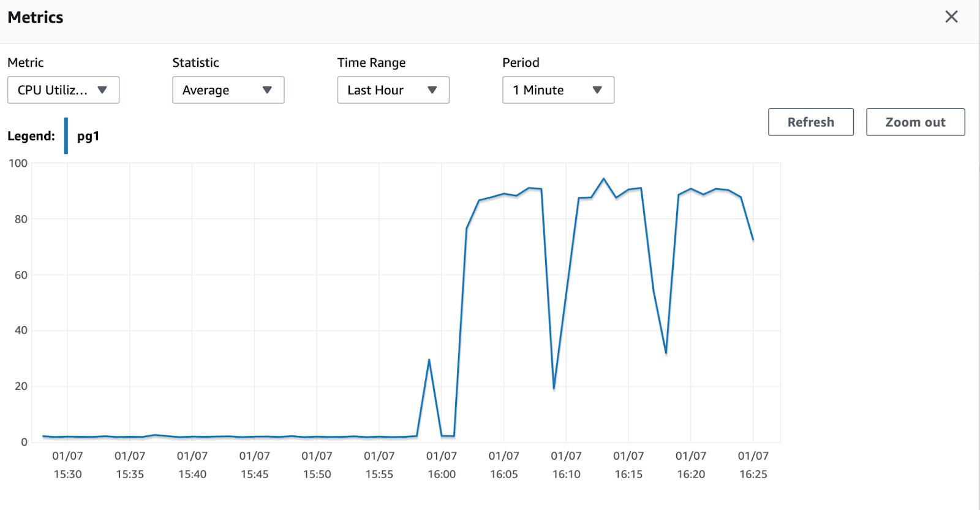Open the Metric dropdown showing CPU Utiliz...

click(63, 90)
